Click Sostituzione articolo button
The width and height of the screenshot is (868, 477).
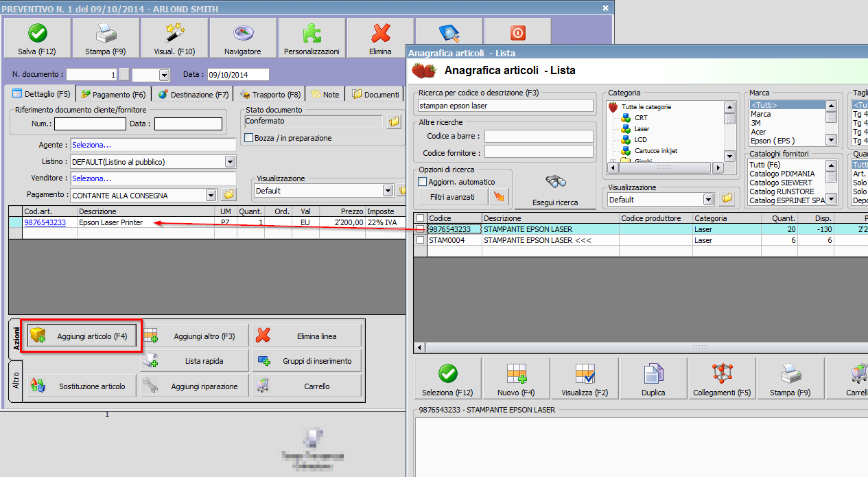point(81,386)
